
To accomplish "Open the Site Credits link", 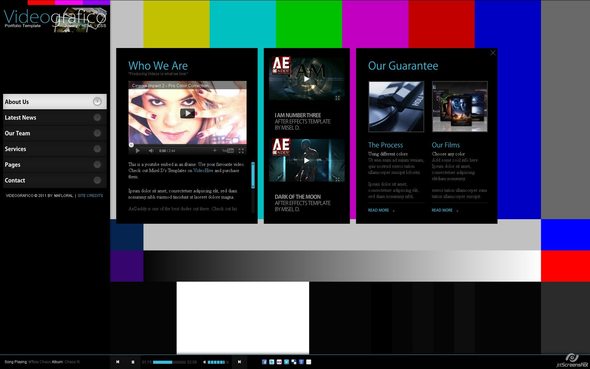I will coord(90,196).
